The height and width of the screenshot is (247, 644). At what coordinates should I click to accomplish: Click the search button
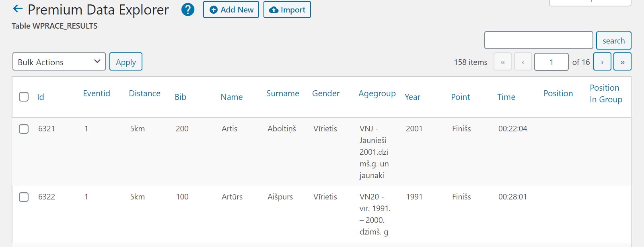point(613,40)
